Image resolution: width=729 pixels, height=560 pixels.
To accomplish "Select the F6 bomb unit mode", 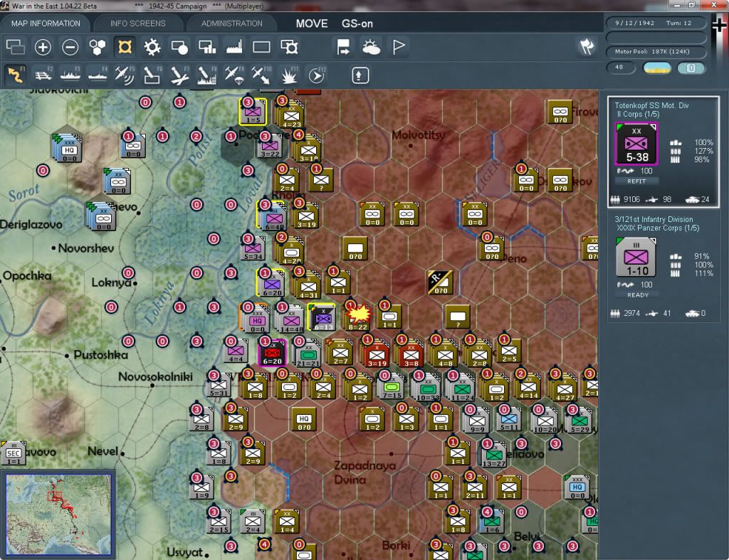I will click(x=152, y=75).
